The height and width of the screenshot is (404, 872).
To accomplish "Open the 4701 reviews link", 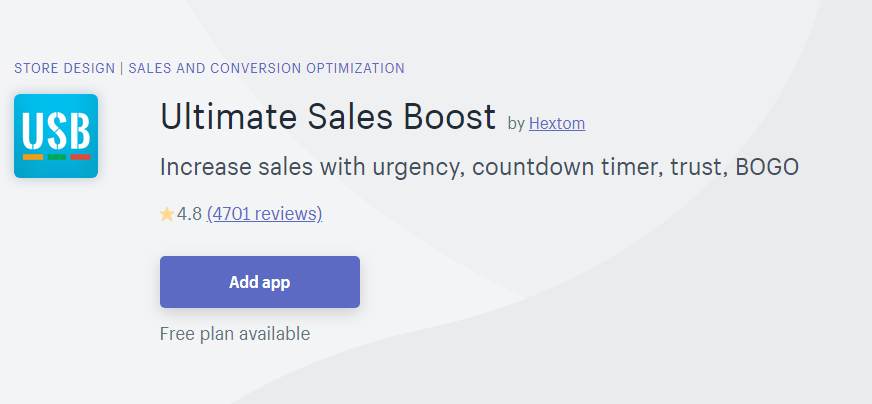I will coord(264,214).
